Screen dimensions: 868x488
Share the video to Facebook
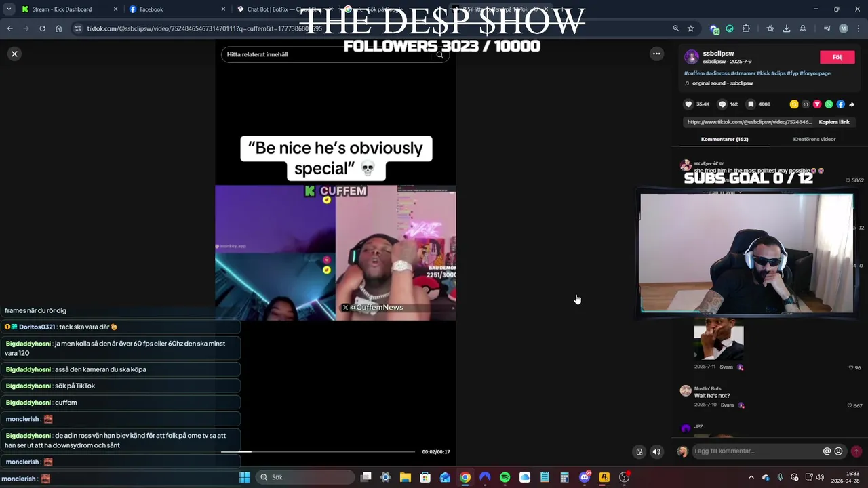pos(840,104)
